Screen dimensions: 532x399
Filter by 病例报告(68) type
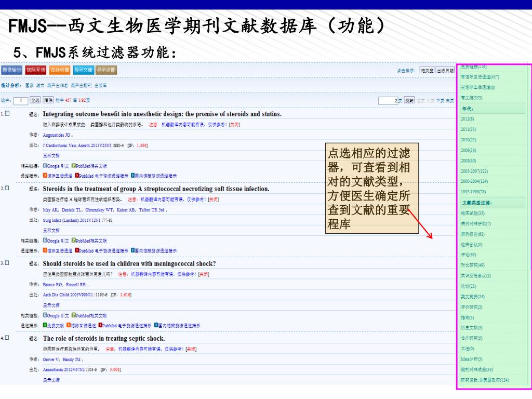coord(473,234)
